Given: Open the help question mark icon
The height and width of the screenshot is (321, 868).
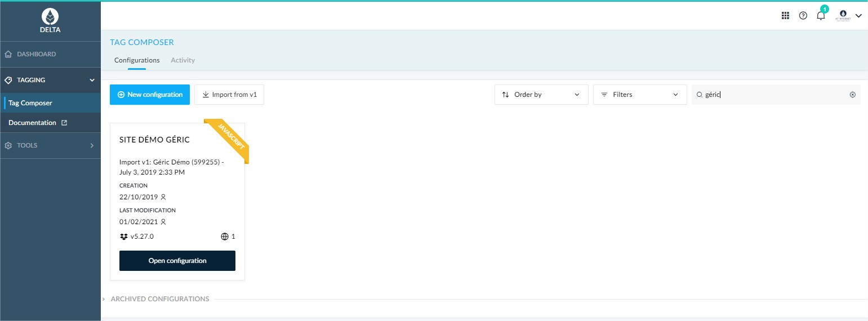Looking at the screenshot, I should coord(803,16).
